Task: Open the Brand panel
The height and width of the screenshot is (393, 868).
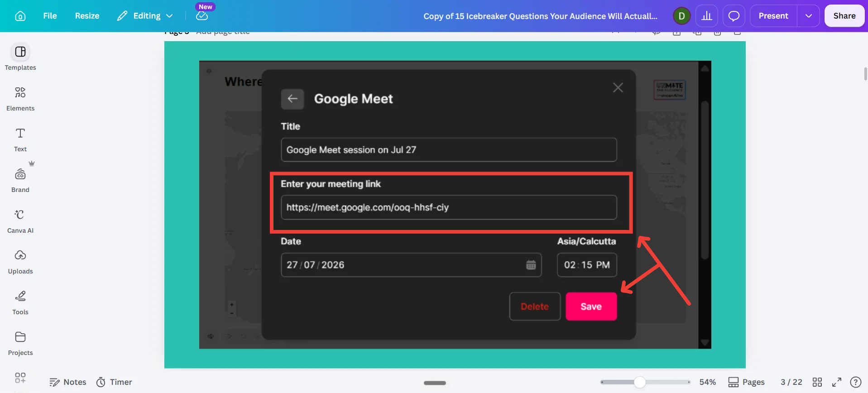Action: point(20,180)
